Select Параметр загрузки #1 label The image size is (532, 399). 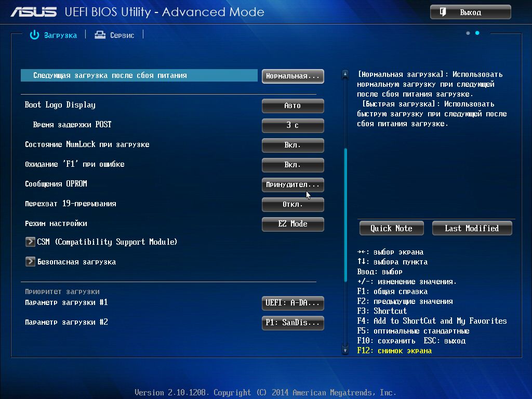click(66, 302)
